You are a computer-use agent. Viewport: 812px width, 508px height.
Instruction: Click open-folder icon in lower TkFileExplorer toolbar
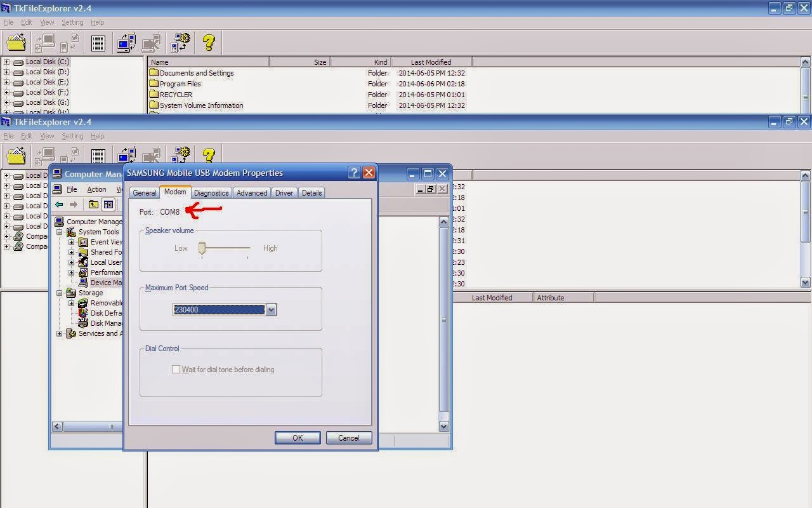click(16, 155)
